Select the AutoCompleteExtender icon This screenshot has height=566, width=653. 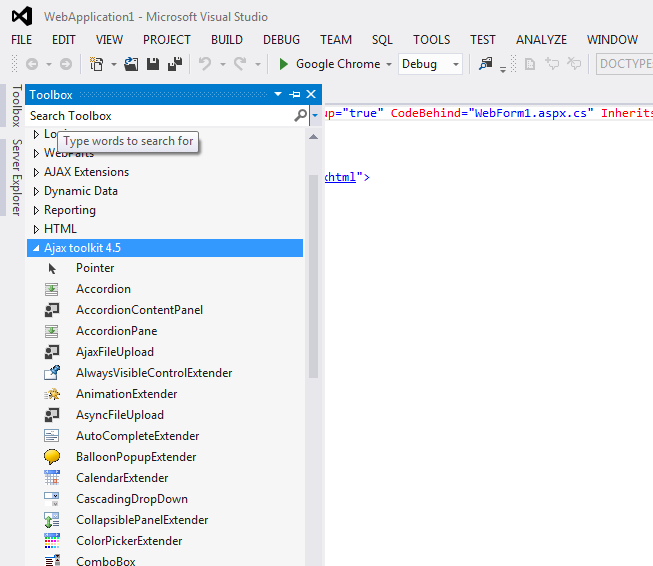[52, 436]
